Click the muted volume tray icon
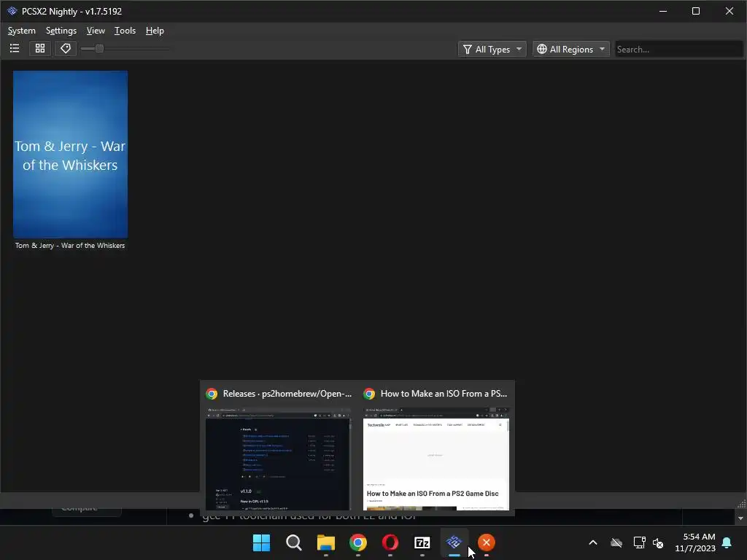This screenshot has width=747, height=560. 658,542
